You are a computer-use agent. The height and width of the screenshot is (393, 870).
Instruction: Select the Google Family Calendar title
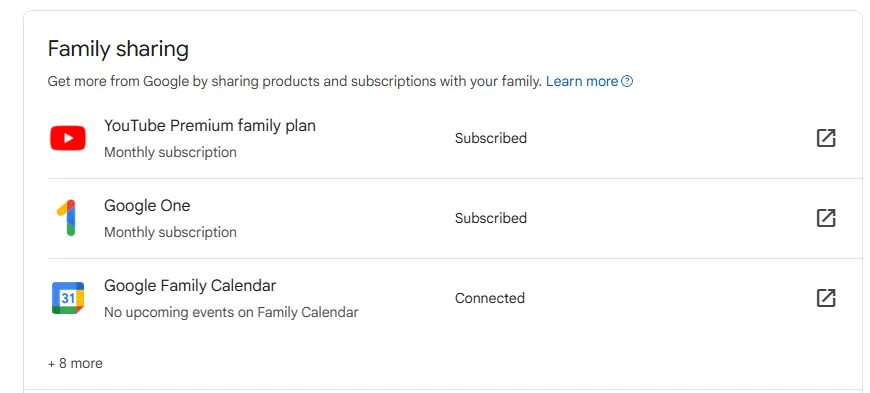point(190,286)
